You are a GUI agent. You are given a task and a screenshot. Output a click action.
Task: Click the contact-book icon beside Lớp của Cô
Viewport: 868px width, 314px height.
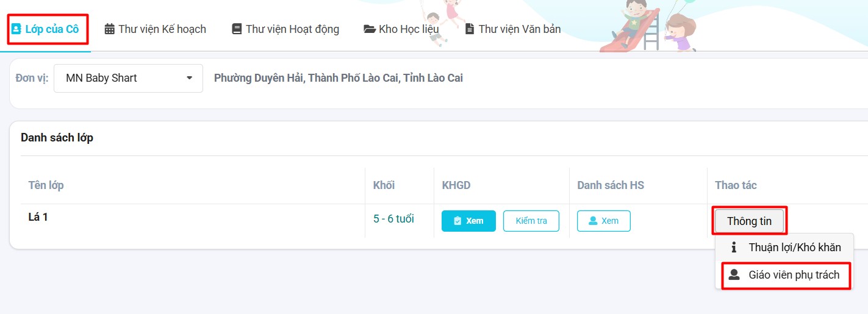(16, 29)
